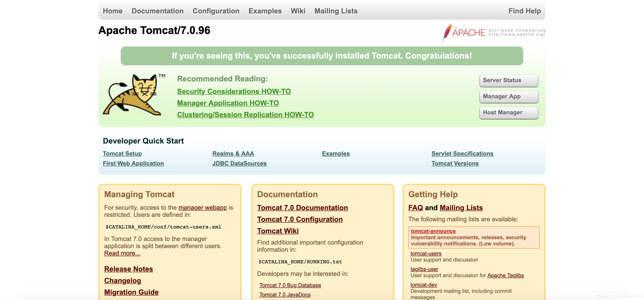Open Tomcat 7.0 Configuration link
This screenshot has width=644, height=300.
point(300,219)
